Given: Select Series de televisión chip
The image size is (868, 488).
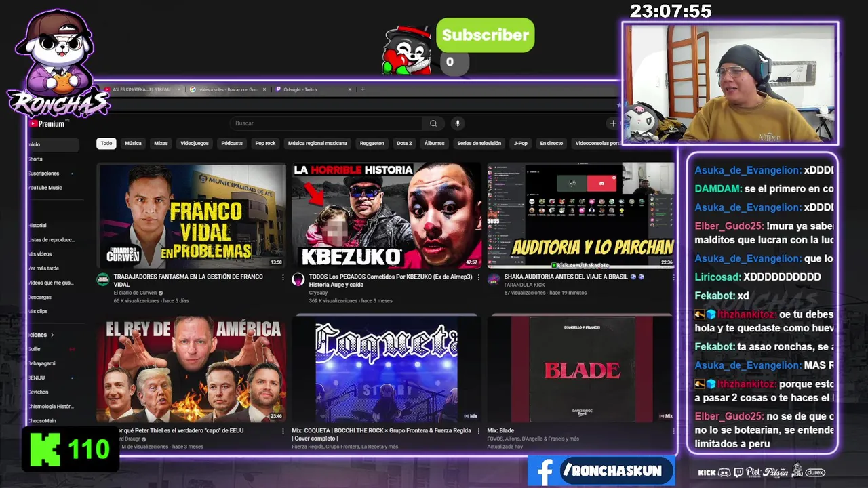Looking at the screenshot, I should point(479,143).
